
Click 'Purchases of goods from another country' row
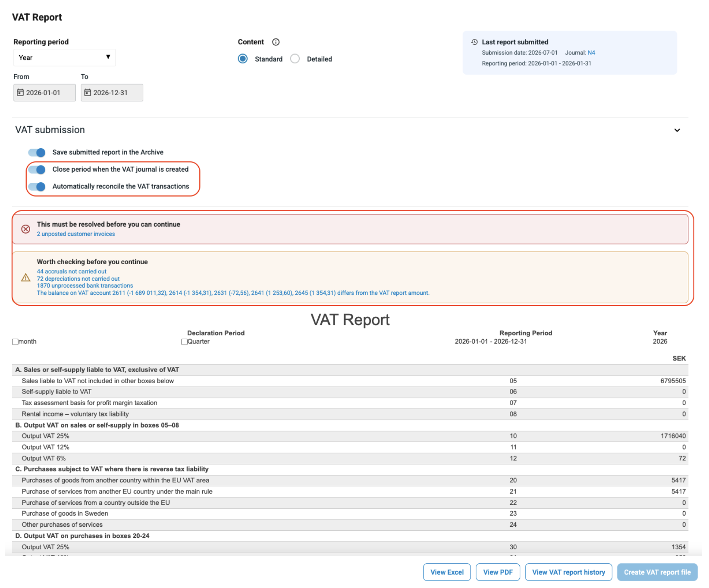point(116,481)
